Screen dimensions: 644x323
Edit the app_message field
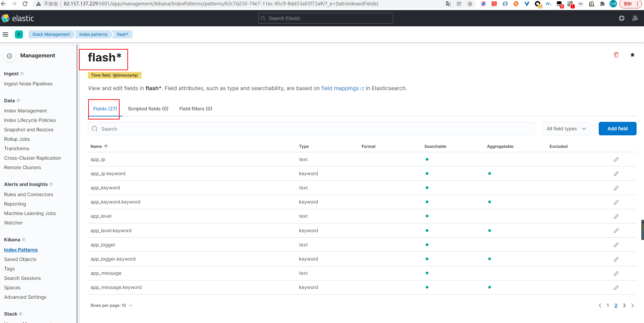coord(616,273)
